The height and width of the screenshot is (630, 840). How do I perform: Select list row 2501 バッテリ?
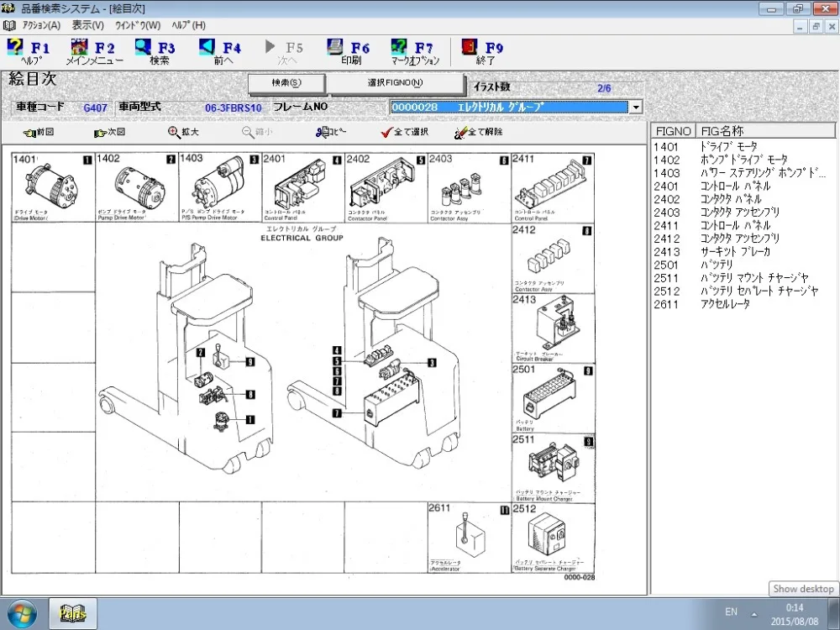click(743, 265)
